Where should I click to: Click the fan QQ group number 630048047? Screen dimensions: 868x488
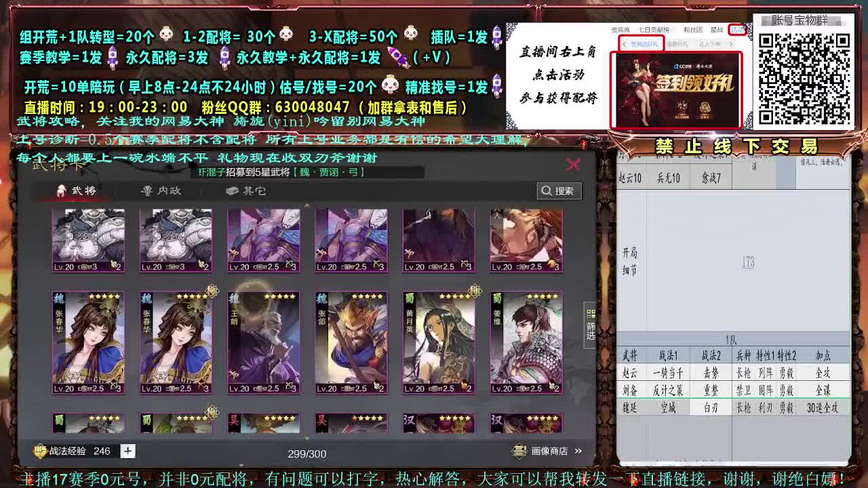(x=313, y=107)
